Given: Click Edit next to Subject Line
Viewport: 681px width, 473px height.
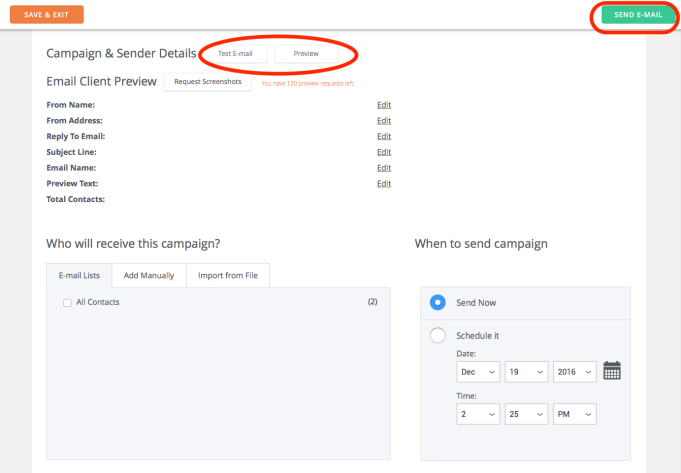Looking at the screenshot, I should (384, 152).
